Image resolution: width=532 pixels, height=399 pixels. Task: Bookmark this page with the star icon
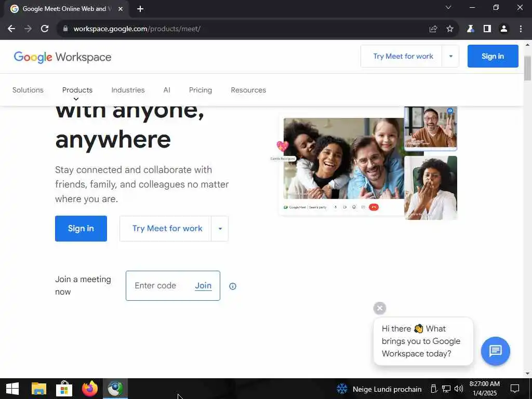tap(450, 29)
